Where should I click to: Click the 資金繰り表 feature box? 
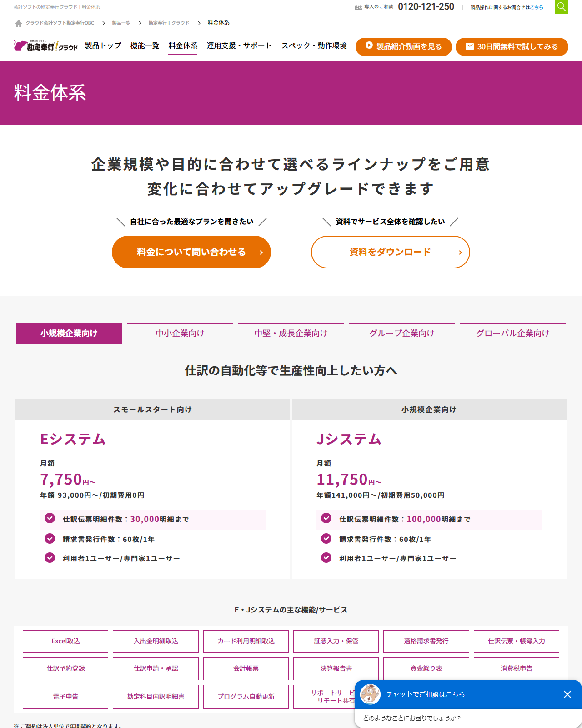pos(426,669)
